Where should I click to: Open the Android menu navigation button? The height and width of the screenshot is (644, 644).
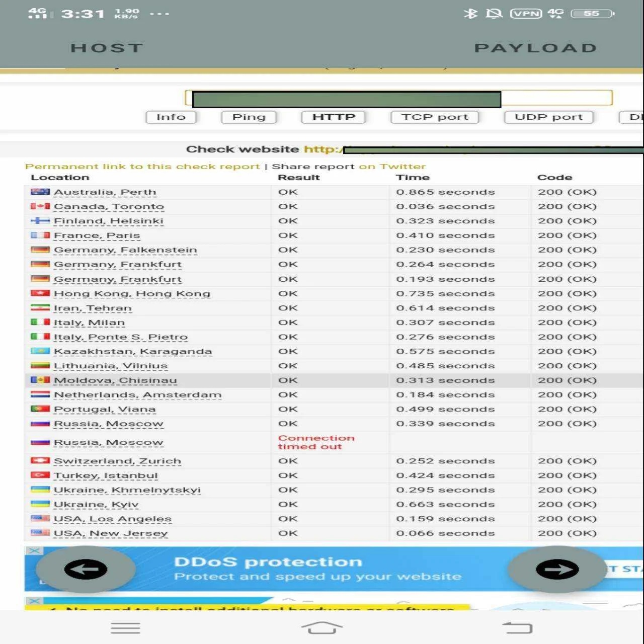click(x=125, y=627)
